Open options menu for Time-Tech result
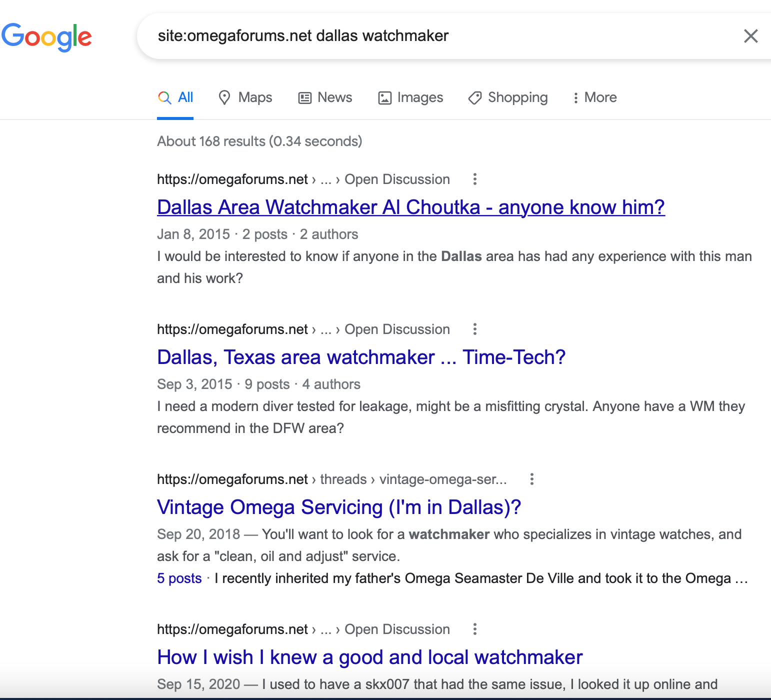 [x=474, y=329]
